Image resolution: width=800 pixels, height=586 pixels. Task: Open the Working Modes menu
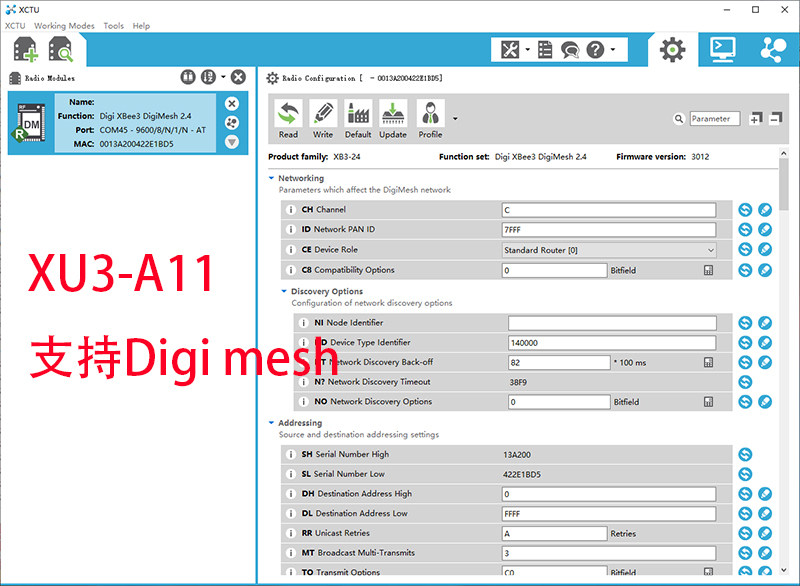click(x=64, y=26)
